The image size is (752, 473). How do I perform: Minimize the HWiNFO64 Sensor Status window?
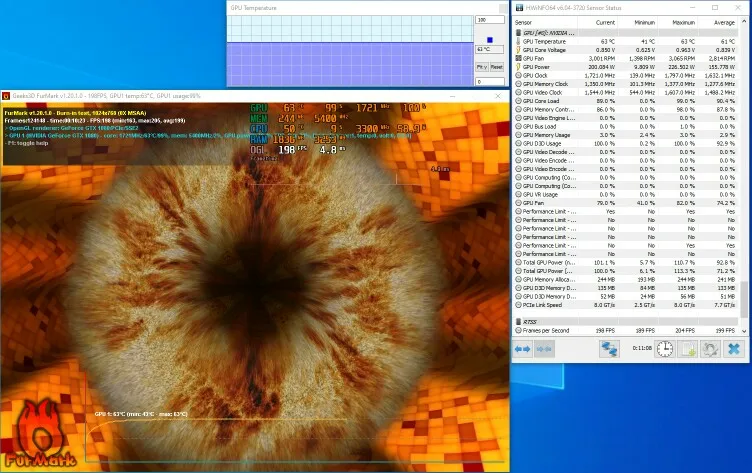tap(693, 8)
